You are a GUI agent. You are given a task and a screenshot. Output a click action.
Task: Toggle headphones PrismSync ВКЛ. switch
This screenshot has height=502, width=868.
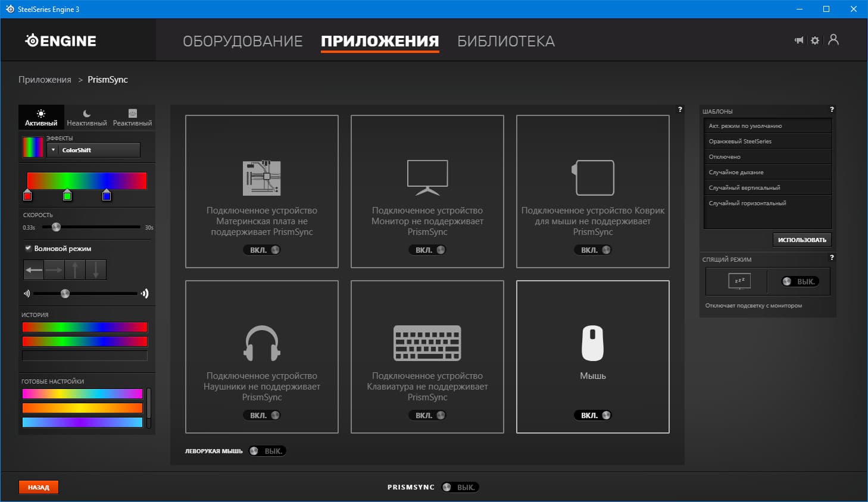(262, 415)
